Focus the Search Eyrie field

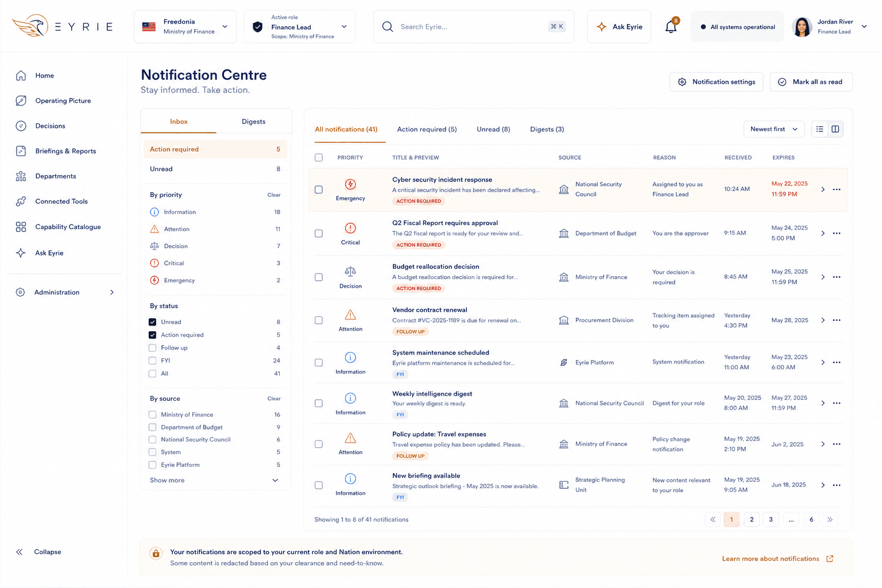474,26
